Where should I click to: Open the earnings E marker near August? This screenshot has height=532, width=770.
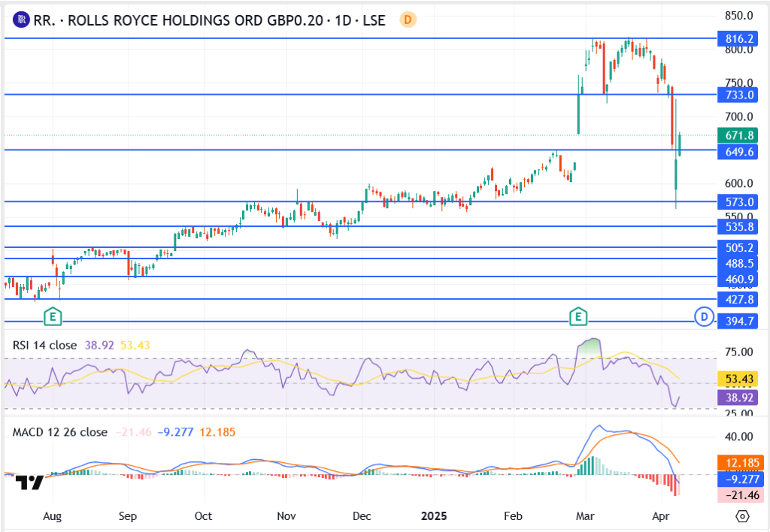point(53,316)
